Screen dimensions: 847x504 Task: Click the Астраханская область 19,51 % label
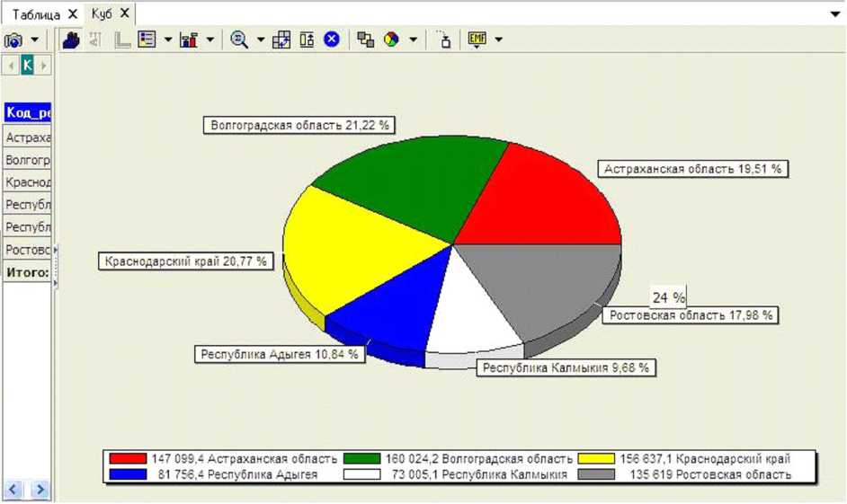pos(692,169)
